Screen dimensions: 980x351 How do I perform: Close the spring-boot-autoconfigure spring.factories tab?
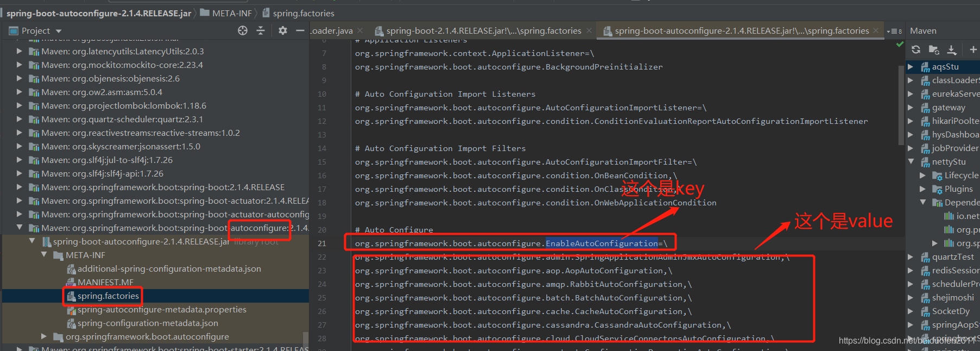[x=876, y=31]
